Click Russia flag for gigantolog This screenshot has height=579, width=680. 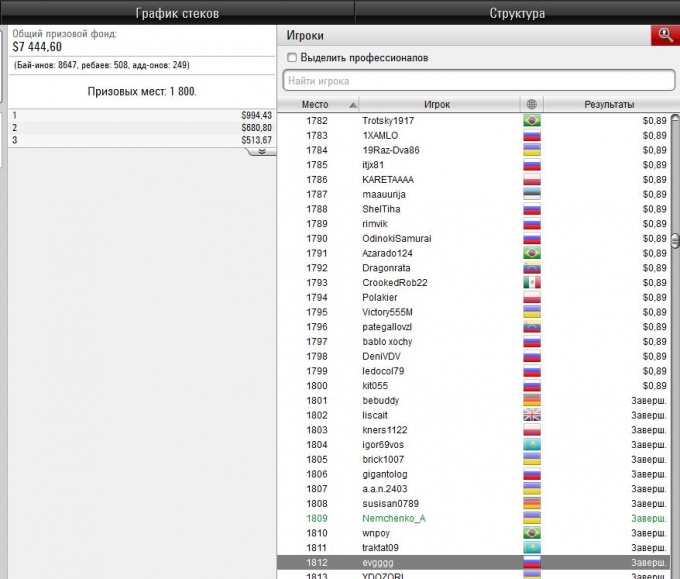[532, 474]
